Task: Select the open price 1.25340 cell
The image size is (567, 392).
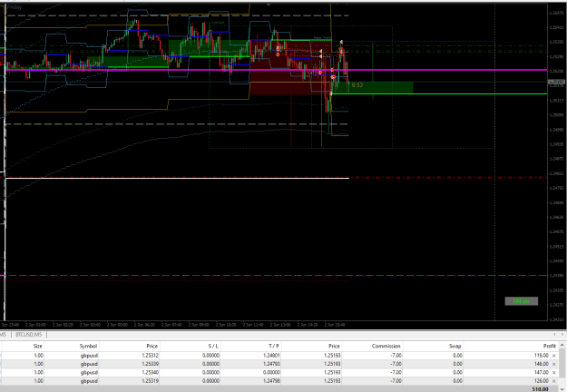Action: [x=150, y=372]
